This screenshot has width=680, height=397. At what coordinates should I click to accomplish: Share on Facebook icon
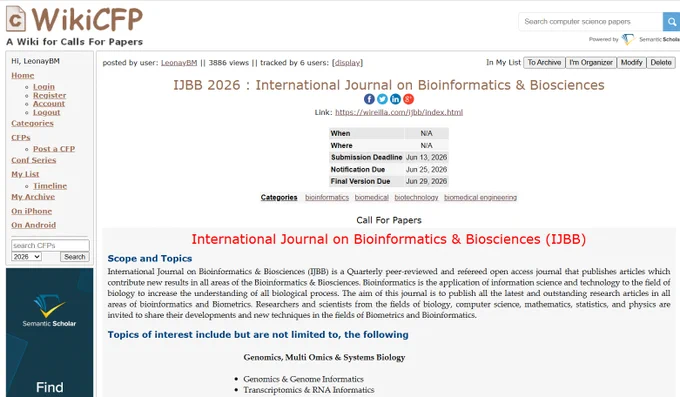click(369, 99)
